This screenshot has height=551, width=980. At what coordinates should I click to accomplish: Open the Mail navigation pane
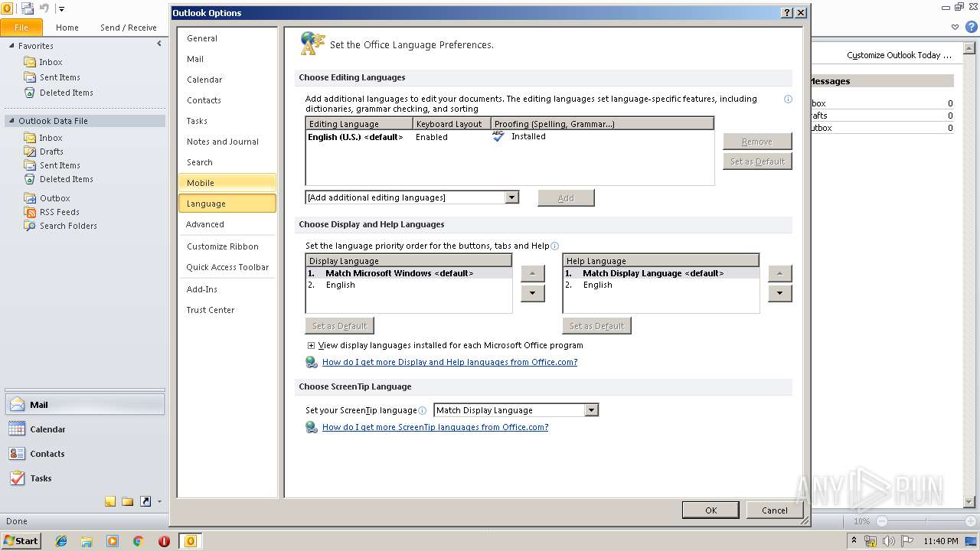tap(84, 405)
